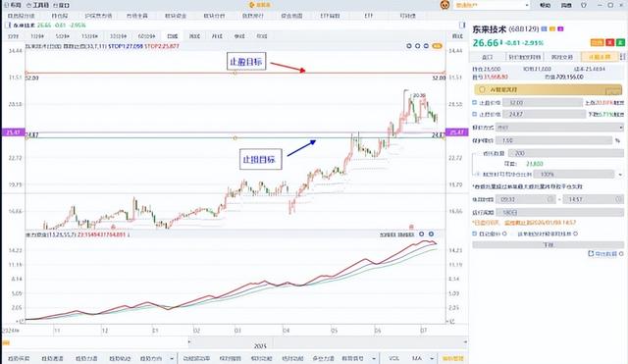Open the 工具箱 toolbox menu
The image size is (628, 364).
37,5
